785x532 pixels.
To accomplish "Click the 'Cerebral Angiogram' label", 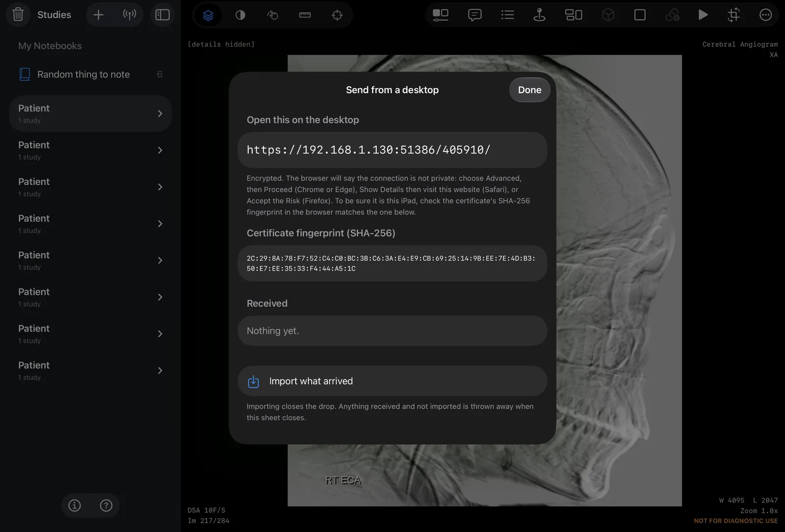I will (740, 44).
